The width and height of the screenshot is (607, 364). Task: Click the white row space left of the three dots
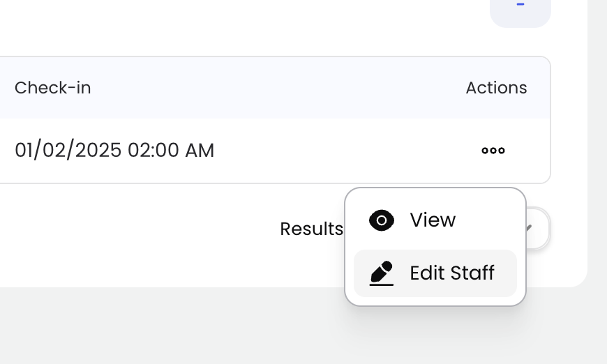pyautogui.click(x=349, y=151)
